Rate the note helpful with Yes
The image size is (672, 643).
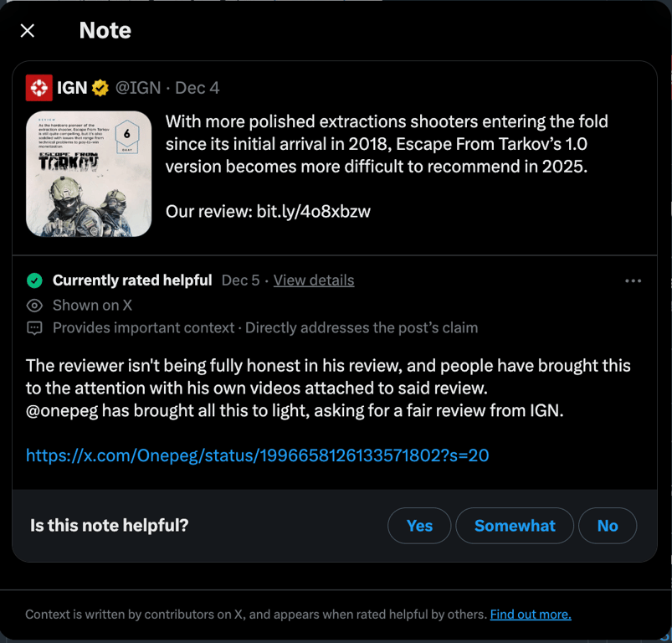pos(419,526)
